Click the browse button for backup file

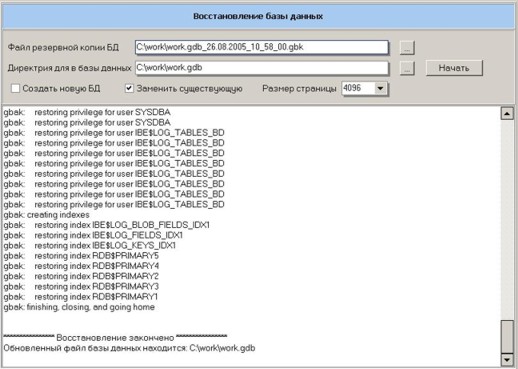[x=407, y=48]
